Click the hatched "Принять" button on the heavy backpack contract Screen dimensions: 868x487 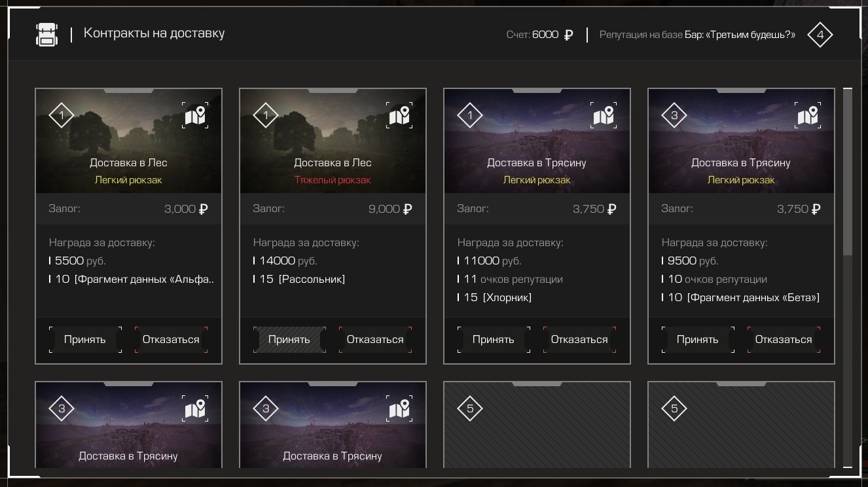pyautogui.click(x=289, y=340)
